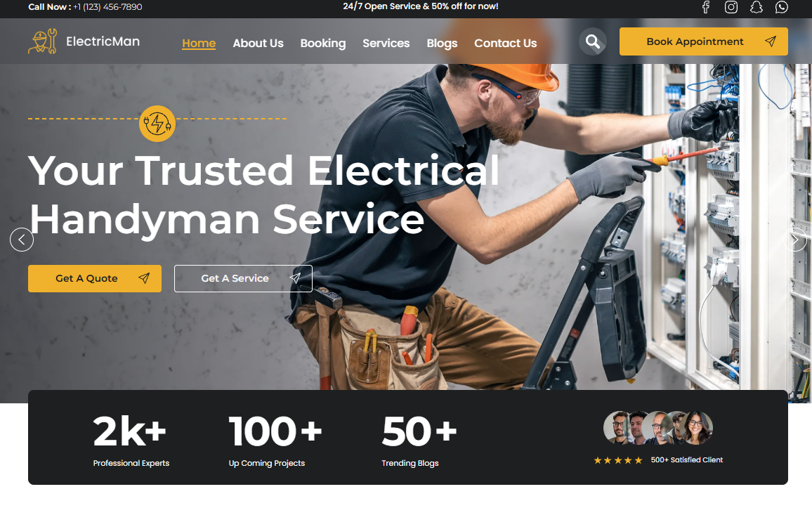
Task: Open the Instagram social icon
Action: (731, 7)
